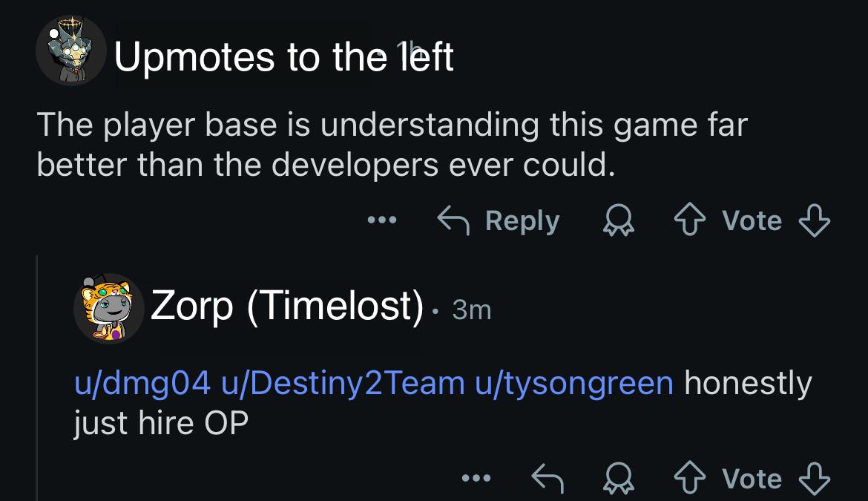
Task: Downvote Zorp's hire OP comment
Action: pyautogui.click(x=815, y=478)
